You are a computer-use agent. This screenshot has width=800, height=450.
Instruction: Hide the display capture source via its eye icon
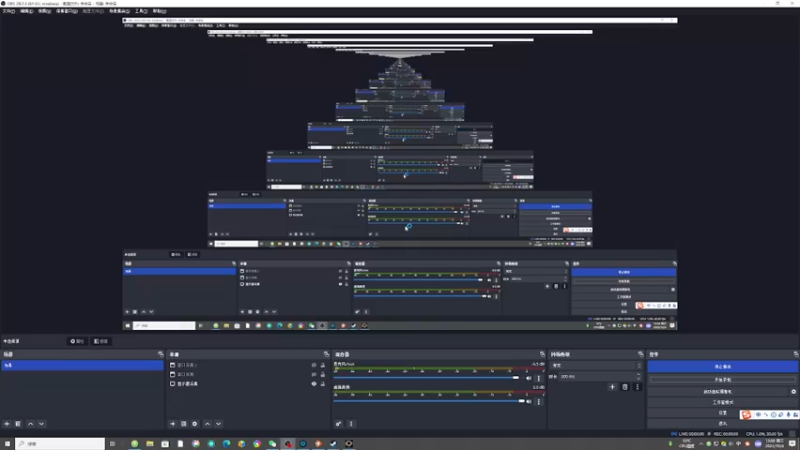[314, 384]
